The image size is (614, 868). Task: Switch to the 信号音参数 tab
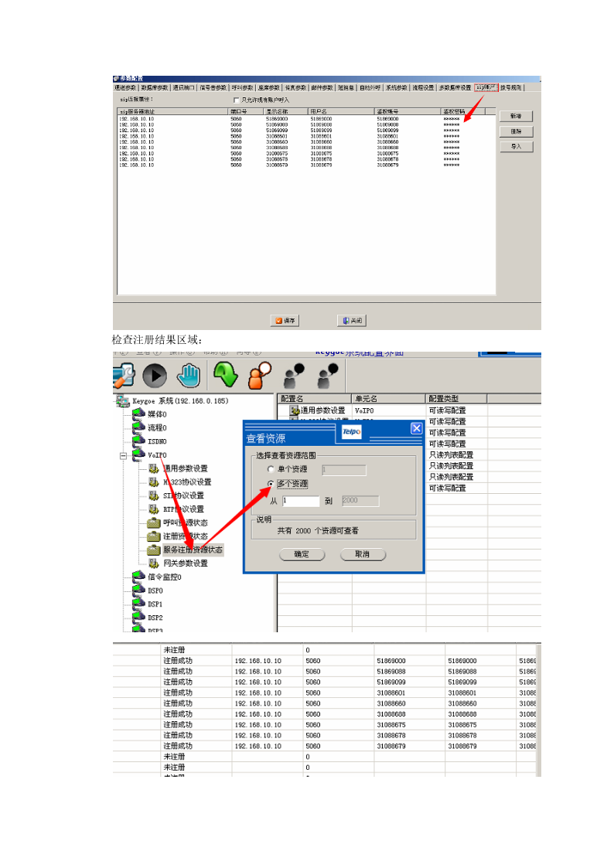(x=213, y=87)
